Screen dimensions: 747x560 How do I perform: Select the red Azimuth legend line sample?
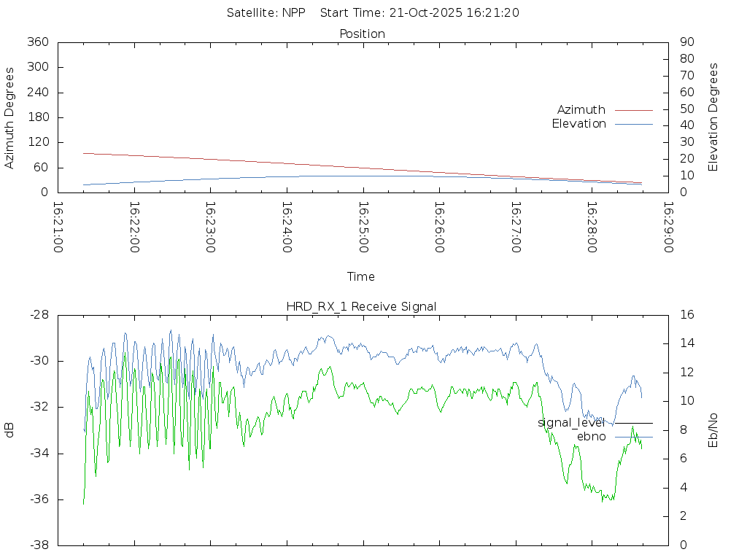tap(633, 109)
